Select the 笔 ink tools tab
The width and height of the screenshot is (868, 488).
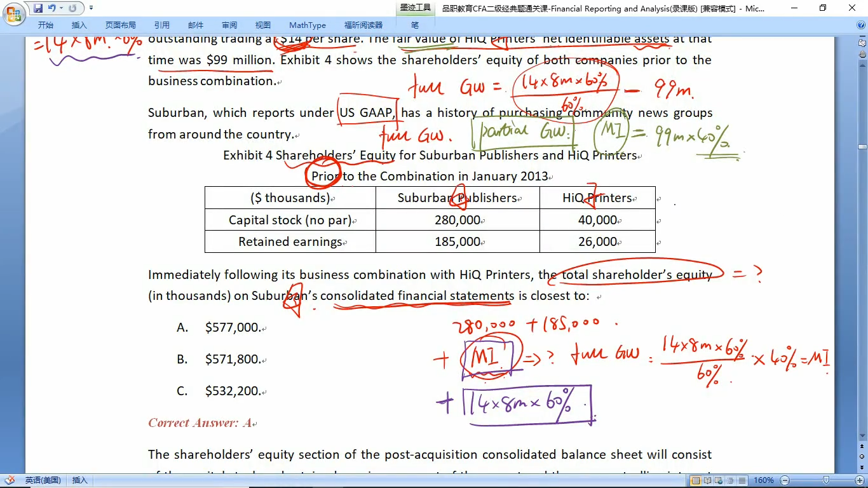coord(415,25)
